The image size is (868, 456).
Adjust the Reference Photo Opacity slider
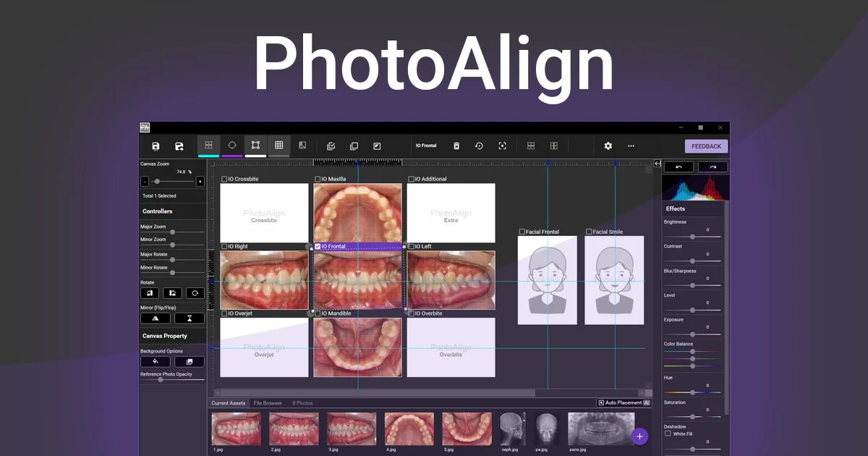pos(161,379)
